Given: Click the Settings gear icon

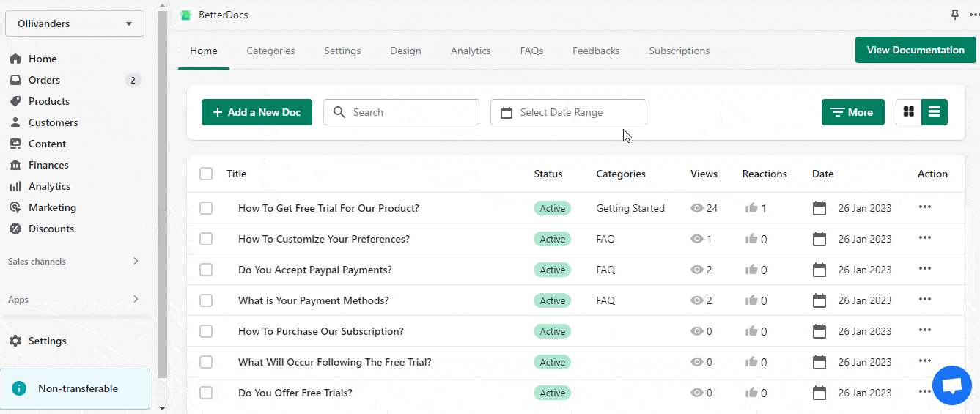Looking at the screenshot, I should tap(15, 341).
